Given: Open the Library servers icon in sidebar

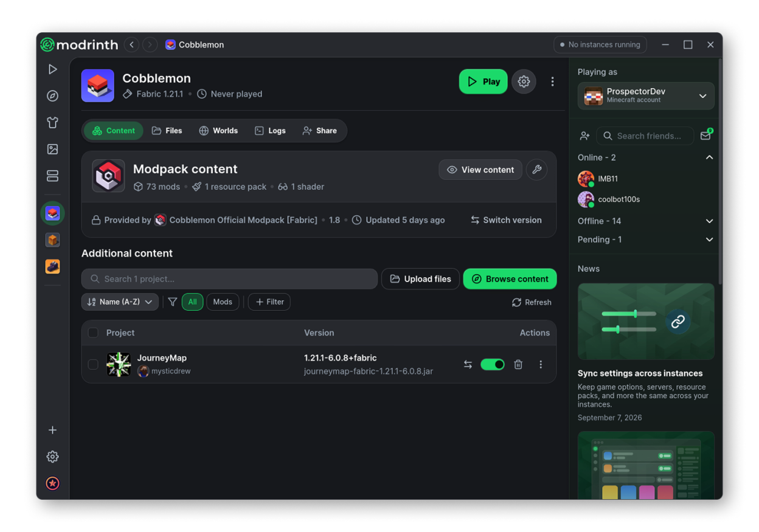Looking at the screenshot, I should [x=53, y=176].
